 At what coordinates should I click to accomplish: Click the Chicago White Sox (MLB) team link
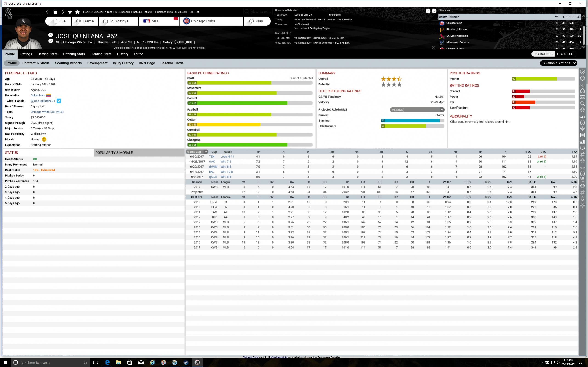tap(47, 112)
